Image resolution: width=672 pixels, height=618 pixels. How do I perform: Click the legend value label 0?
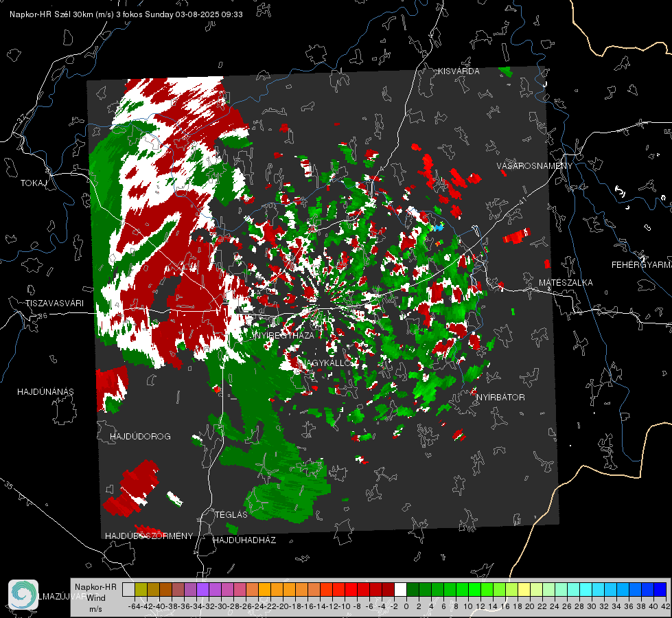[x=406, y=607]
